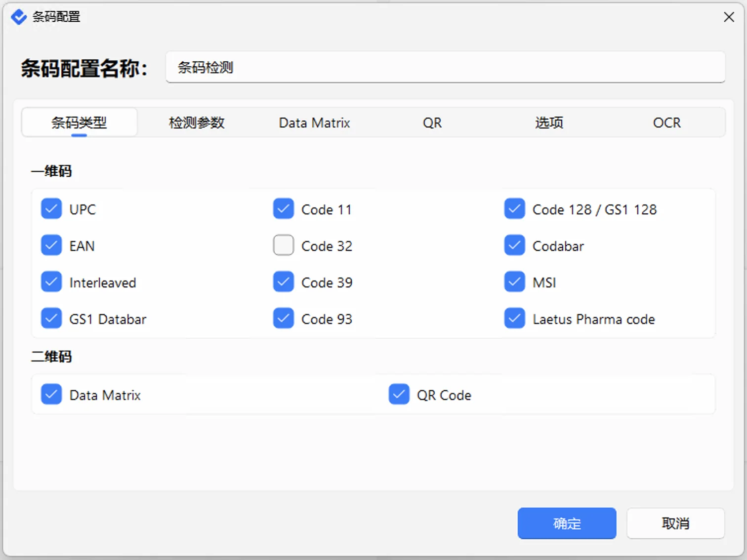Toggle the Code 39 checkbox
747x560 pixels.
[x=284, y=282]
